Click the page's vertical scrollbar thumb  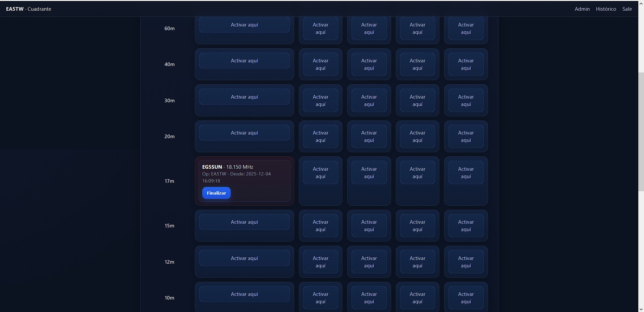641,131
